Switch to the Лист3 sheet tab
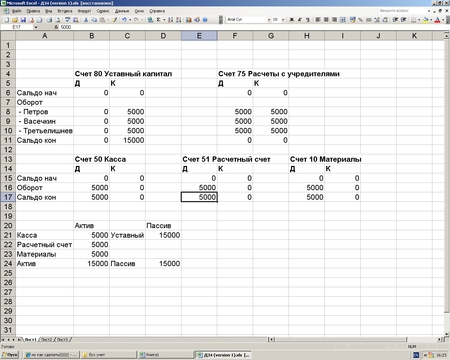 (x=62, y=339)
